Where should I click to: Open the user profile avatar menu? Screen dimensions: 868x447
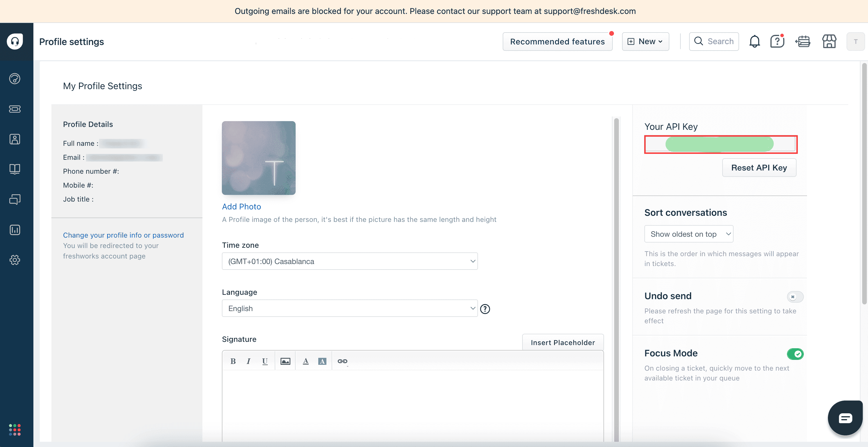point(855,42)
